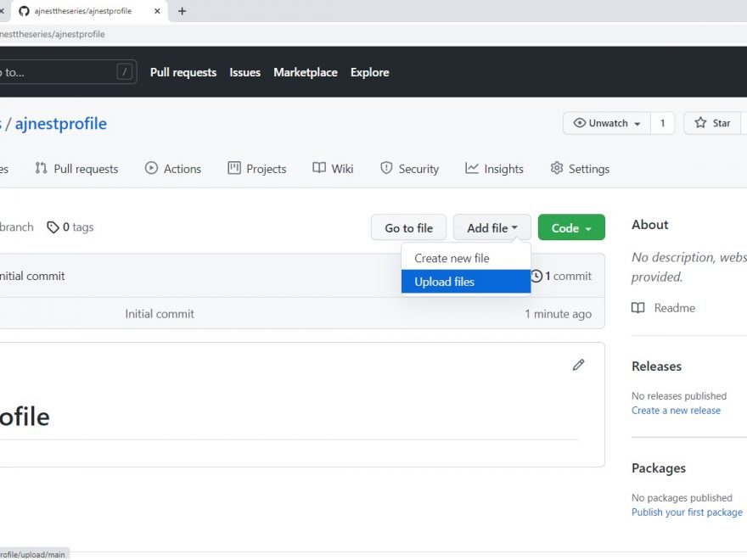Select Create new file option
The image size is (747, 560).
tap(452, 258)
